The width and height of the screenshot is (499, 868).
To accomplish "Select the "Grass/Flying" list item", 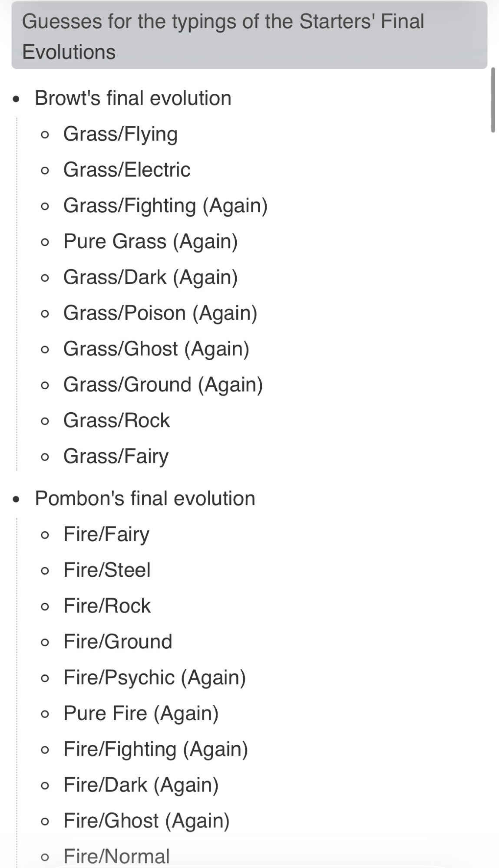I will tap(120, 134).
